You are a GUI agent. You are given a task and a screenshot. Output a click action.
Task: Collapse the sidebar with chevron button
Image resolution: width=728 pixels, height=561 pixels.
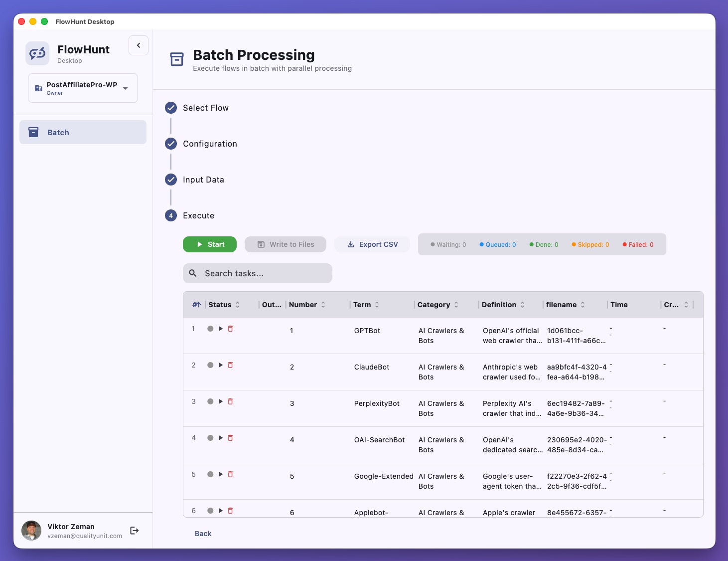[139, 45]
